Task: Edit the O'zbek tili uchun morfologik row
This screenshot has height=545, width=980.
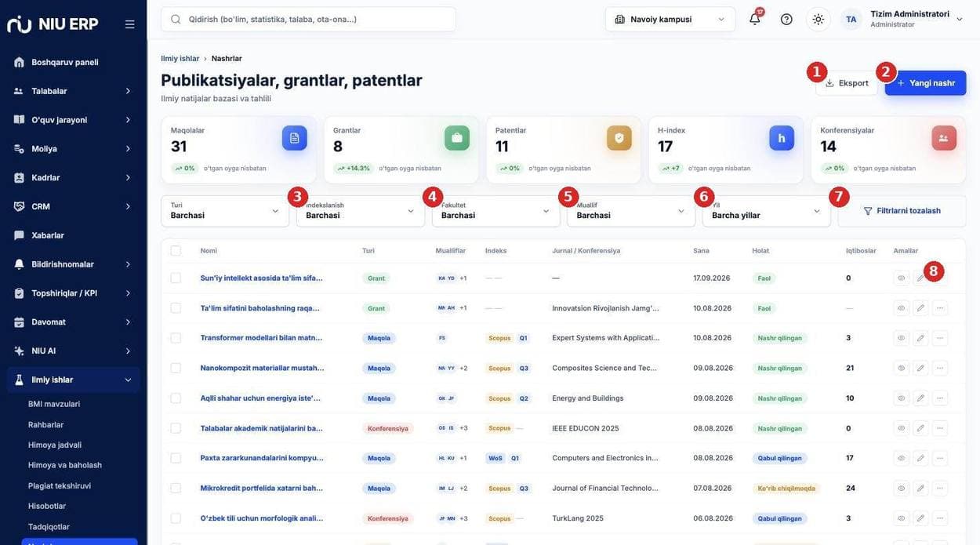Action: click(x=920, y=518)
